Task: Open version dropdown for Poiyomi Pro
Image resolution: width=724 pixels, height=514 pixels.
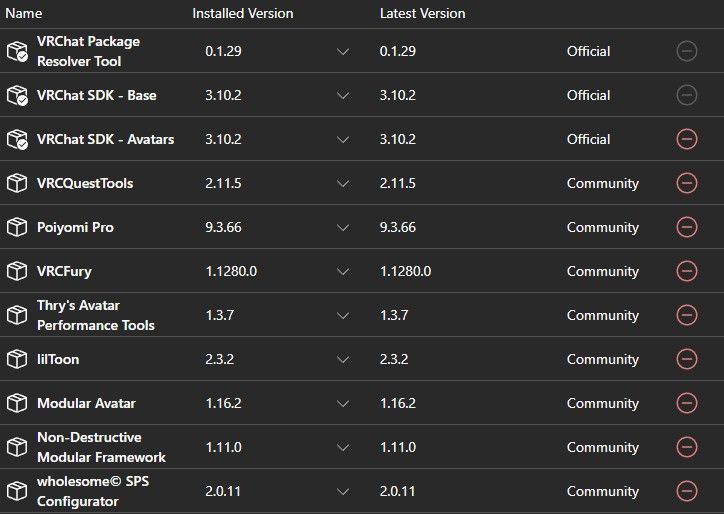Action: tap(343, 228)
